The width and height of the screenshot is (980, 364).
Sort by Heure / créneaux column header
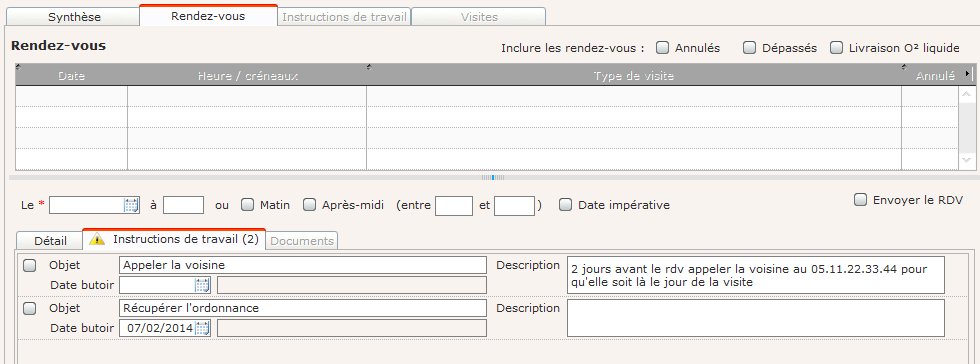coord(247,75)
